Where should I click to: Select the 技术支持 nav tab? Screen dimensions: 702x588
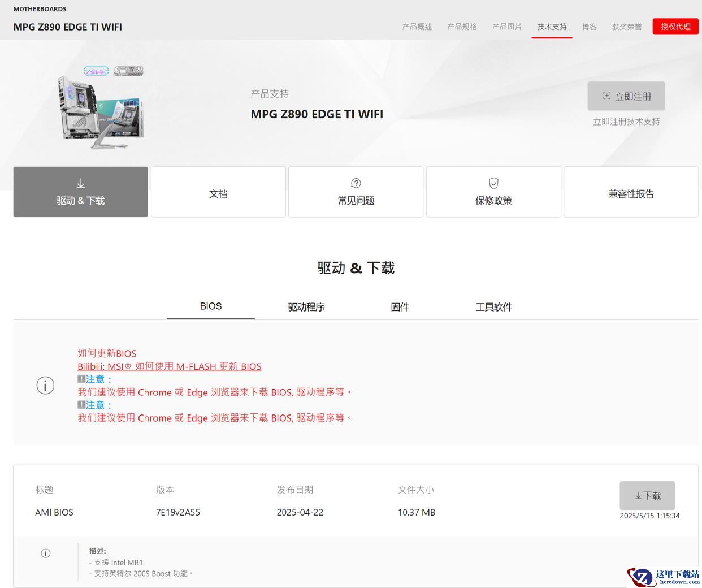click(552, 27)
